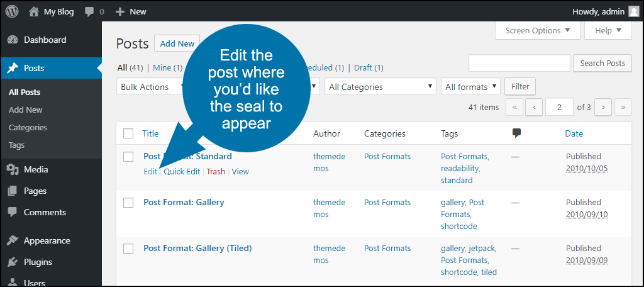The image size is (644, 287).
Task: Show All posts filter
Action: point(122,68)
